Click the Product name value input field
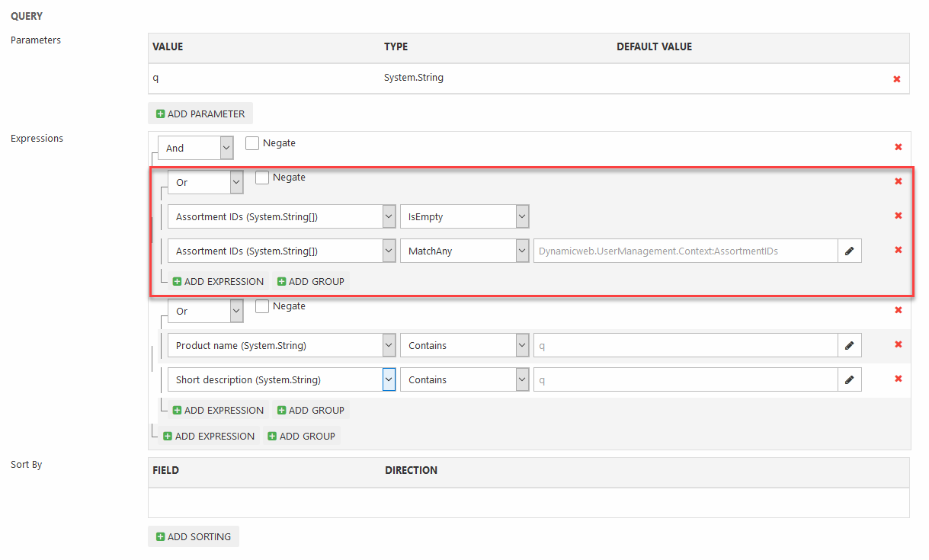This screenshot has height=560, width=929. tap(684, 345)
